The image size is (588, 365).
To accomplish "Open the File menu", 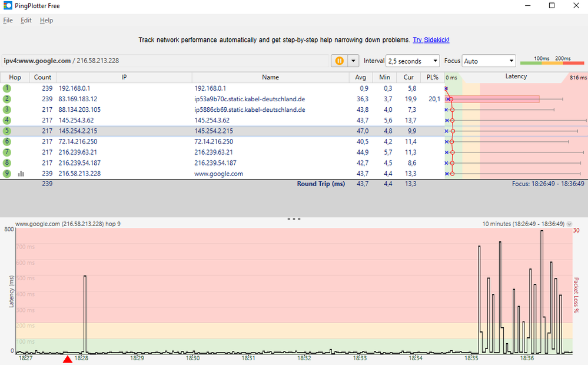I will [8, 20].
